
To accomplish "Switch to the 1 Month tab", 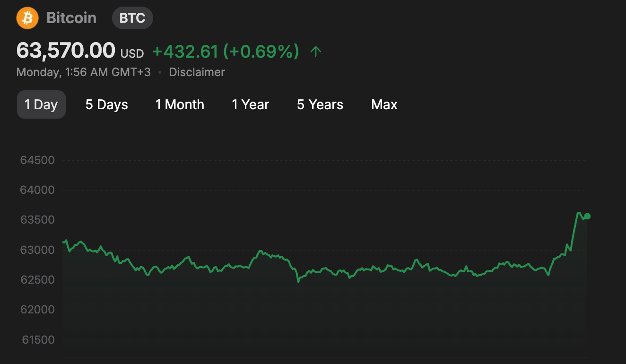I will pyautogui.click(x=180, y=104).
